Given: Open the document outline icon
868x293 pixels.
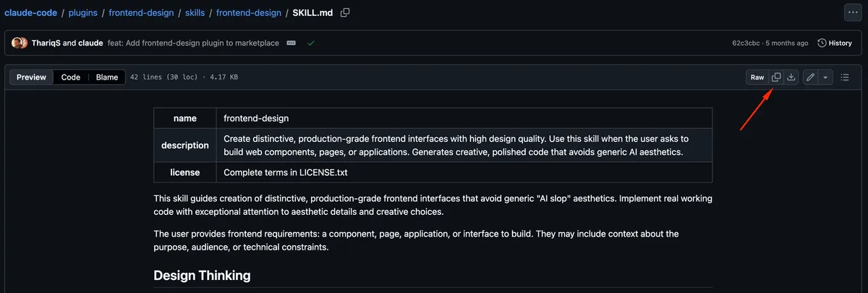Looking at the screenshot, I should (x=844, y=77).
